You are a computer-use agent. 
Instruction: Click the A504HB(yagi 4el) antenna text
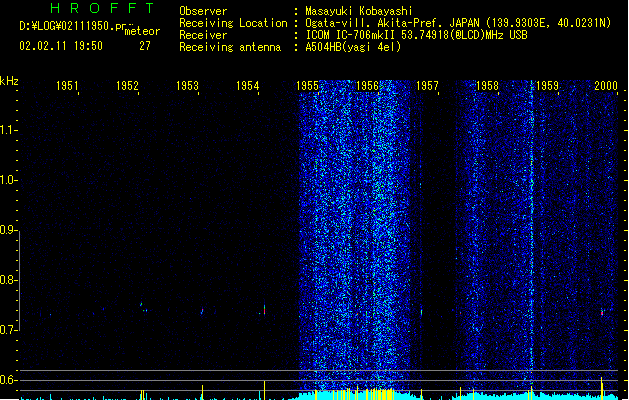(353, 47)
